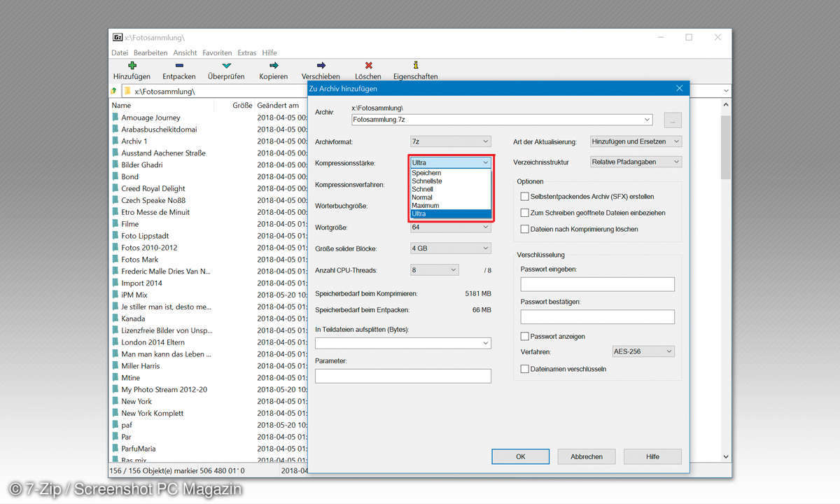Image resolution: width=840 pixels, height=504 pixels.
Task: Open the Anzahl CPU-Threads dropdown
Action: click(x=434, y=269)
